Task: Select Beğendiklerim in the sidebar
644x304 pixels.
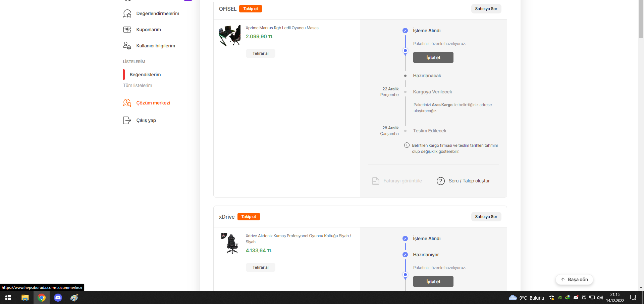Action: click(145, 75)
